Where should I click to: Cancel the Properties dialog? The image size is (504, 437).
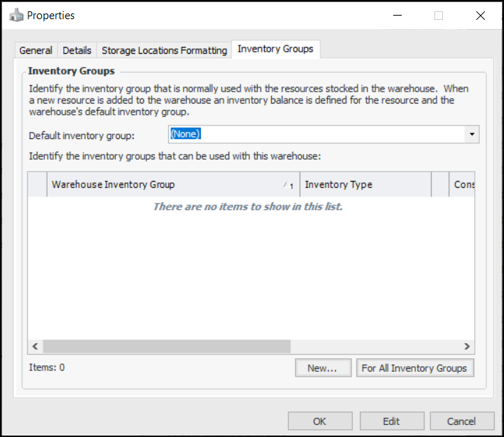click(x=462, y=421)
